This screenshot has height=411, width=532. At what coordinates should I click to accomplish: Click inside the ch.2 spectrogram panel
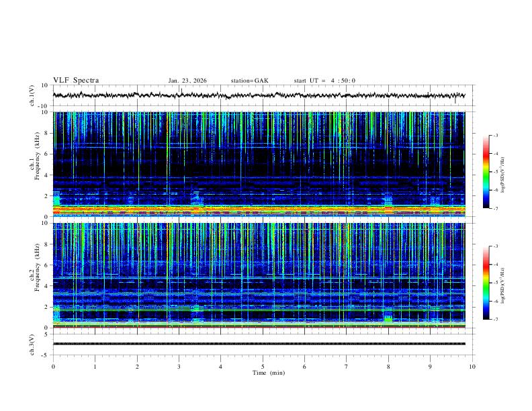(259, 275)
